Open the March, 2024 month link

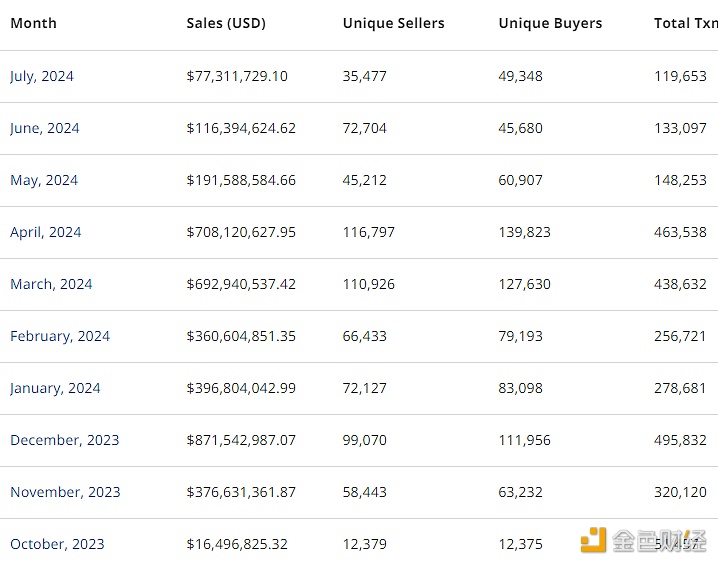[51, 284]
